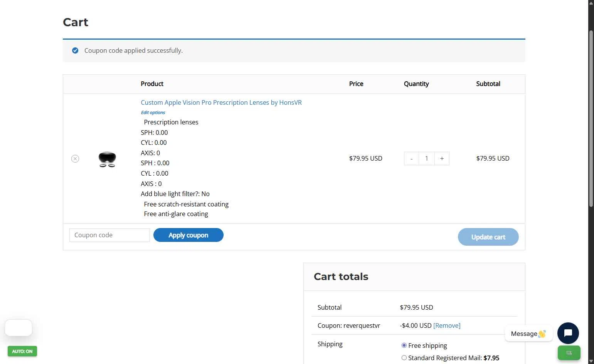The height and width of the screenshot is (364, 594).
Task: Open the Message popup label
Action: tap(528, 334)
